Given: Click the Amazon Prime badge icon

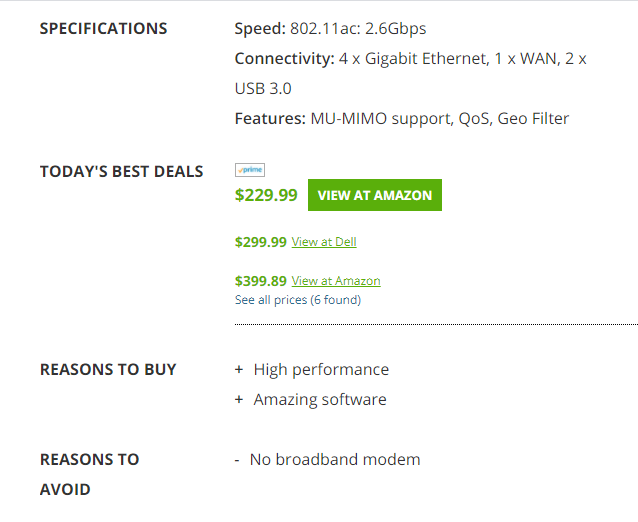Looking at the screenshot, I should pyautogui.click(x=250, y=170).
